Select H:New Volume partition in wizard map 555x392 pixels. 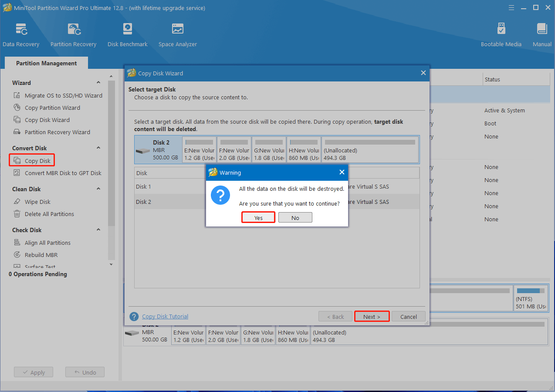[x=304, y=149]
